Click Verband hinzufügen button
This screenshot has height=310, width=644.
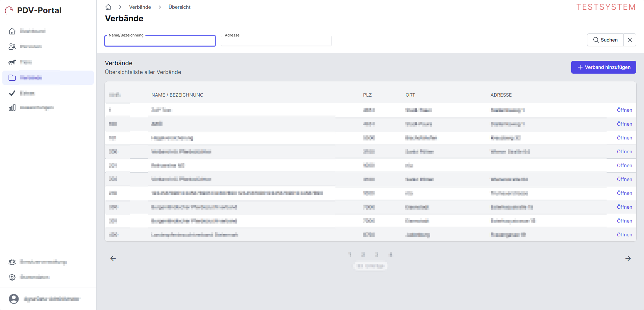coord(603,67)
